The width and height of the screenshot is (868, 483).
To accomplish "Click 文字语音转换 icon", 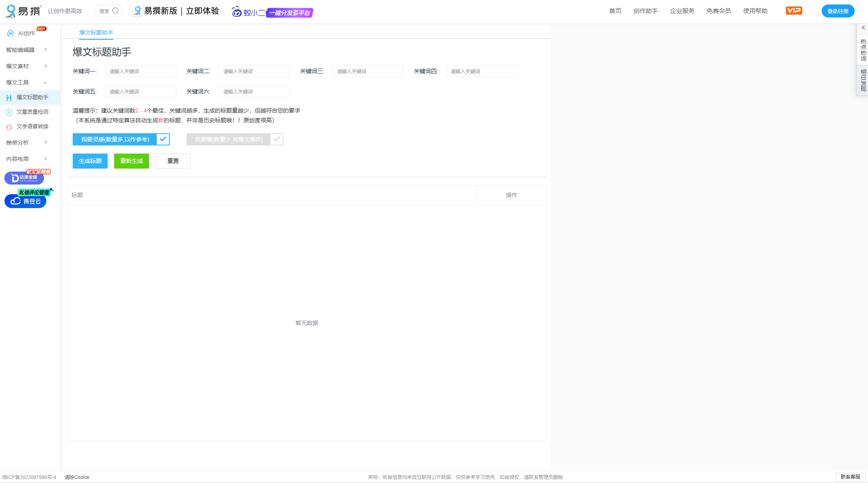I will point(9,127).
